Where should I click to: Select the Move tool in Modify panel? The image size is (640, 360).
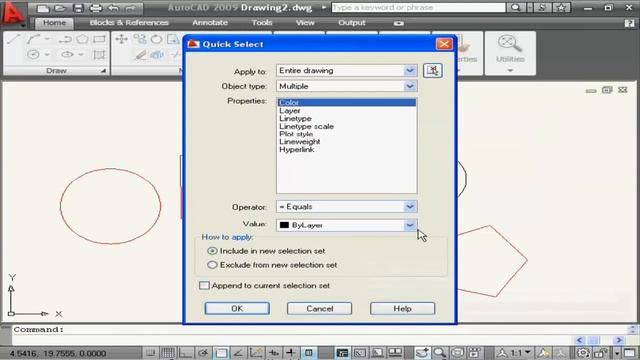click(x=121, y=39)
